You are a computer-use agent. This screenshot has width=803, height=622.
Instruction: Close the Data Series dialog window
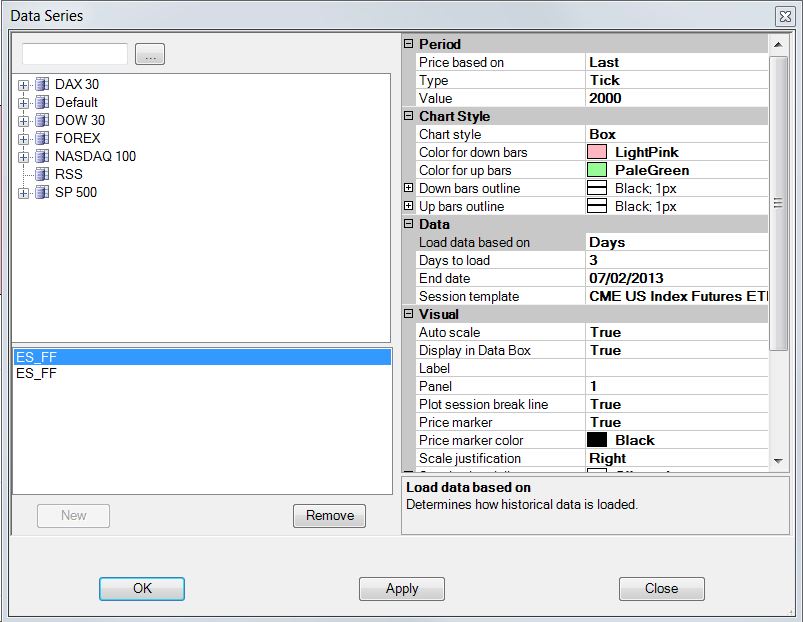point(785,16)
